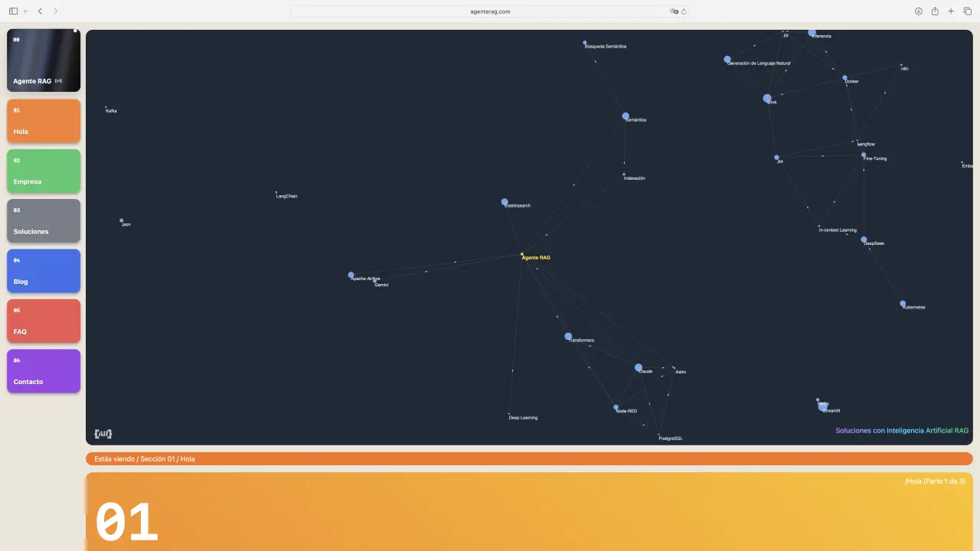This screenshot has width=980, height=551.
Task: Select the yellow Agente RAG graph node
Action: pyautogui.click(x=522, y=254)
